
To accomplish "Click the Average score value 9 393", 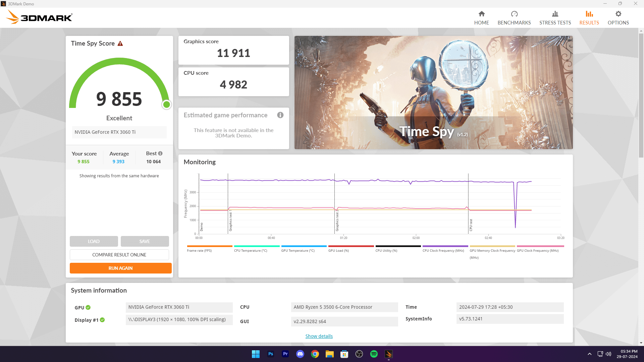I will click(118, 162).
